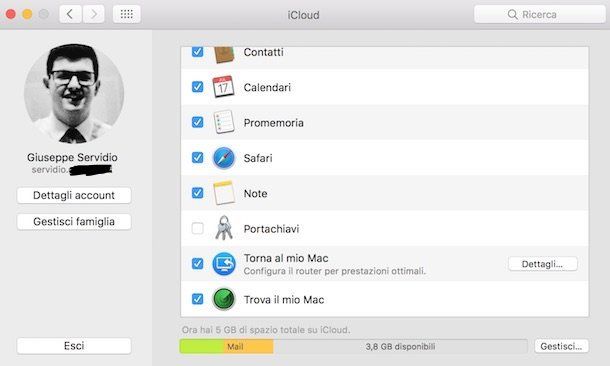Click the Portachiavi keys icon
The width and height of the screenshot is (610, 366).
pyautogui.click(x=224, y=228)
